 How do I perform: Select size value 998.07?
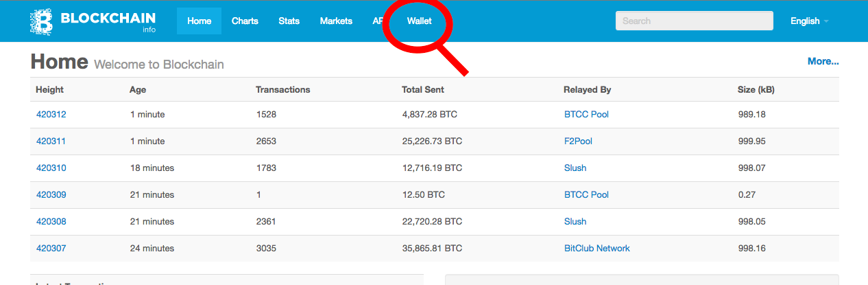[x=751, y=168]
